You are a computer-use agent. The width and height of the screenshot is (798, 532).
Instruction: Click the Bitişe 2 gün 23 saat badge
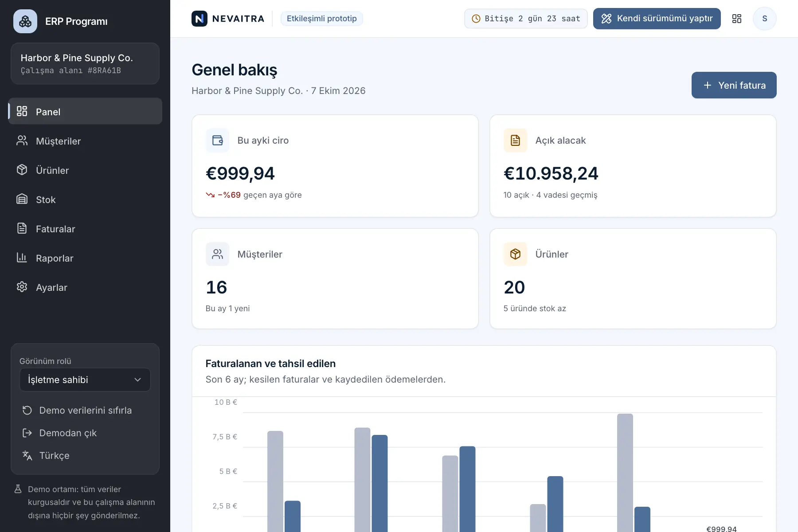[x=526, y=19]
